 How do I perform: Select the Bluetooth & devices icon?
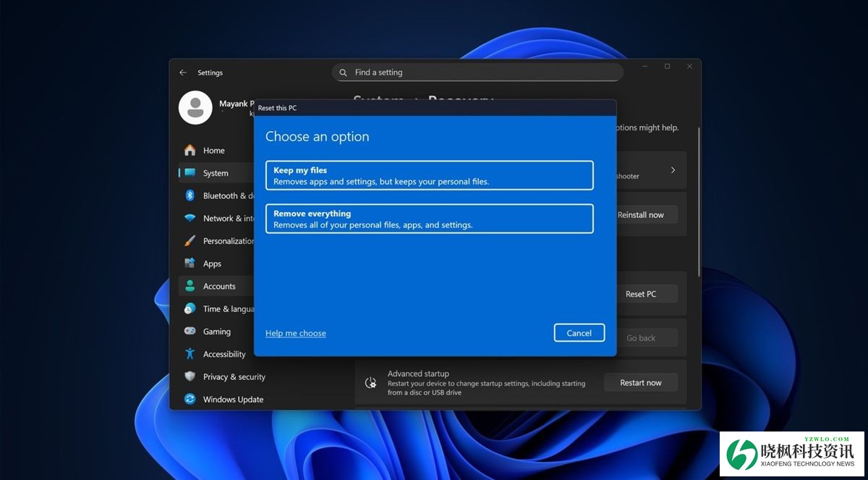[190, 195]
